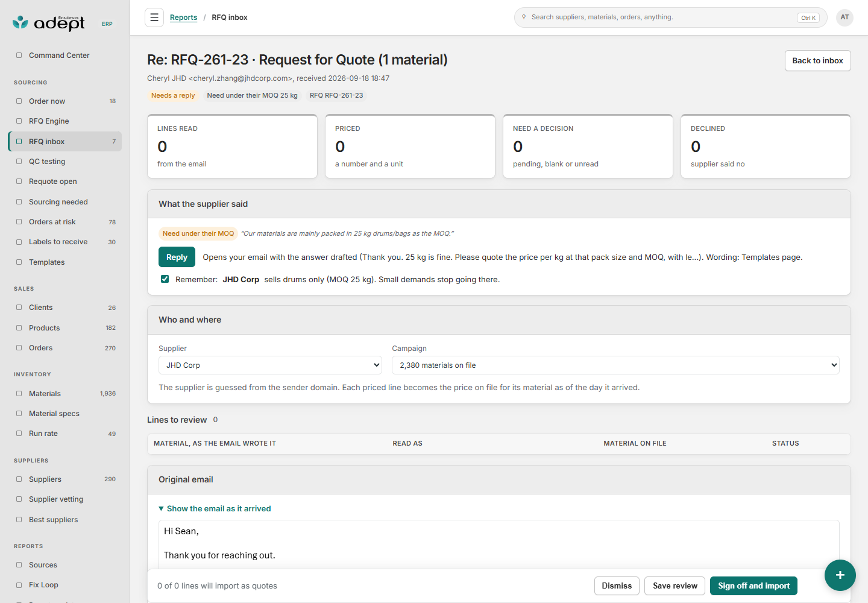Image resolution: width=868 pixels, height=603 pixels.
Task: Click the green Reply button
Action: coord(177,257)
